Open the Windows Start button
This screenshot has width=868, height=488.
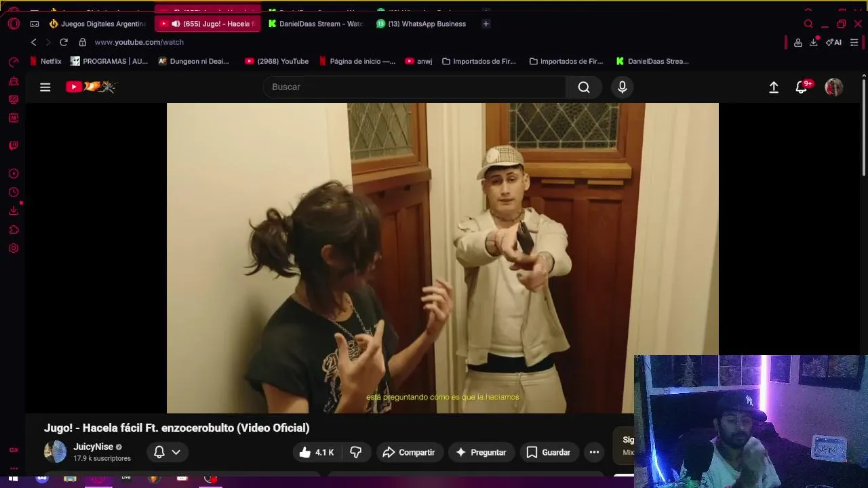[x=13, y=479]
